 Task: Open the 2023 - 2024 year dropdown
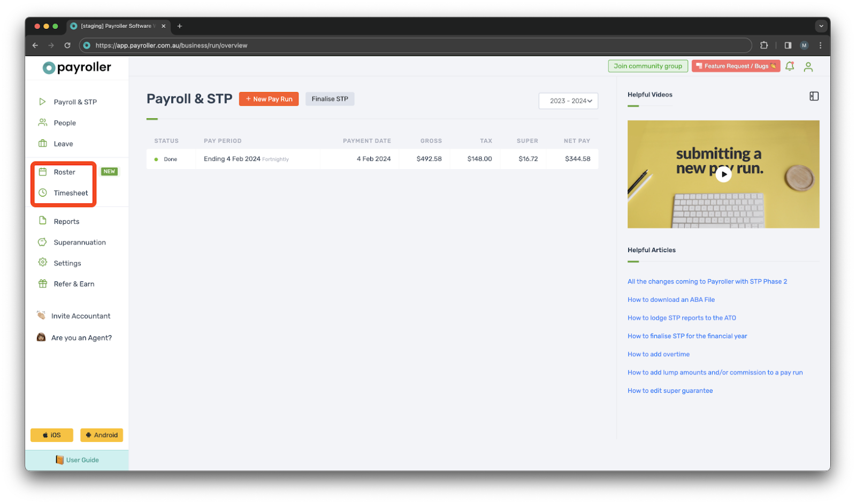pyautogui.click(x=568, y=101)
